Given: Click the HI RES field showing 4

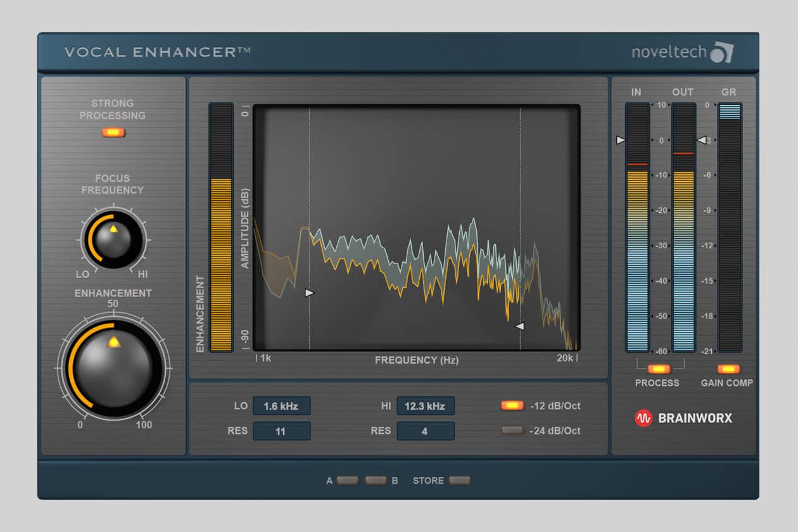Looking at the screenshot, I should pos(426,431).
